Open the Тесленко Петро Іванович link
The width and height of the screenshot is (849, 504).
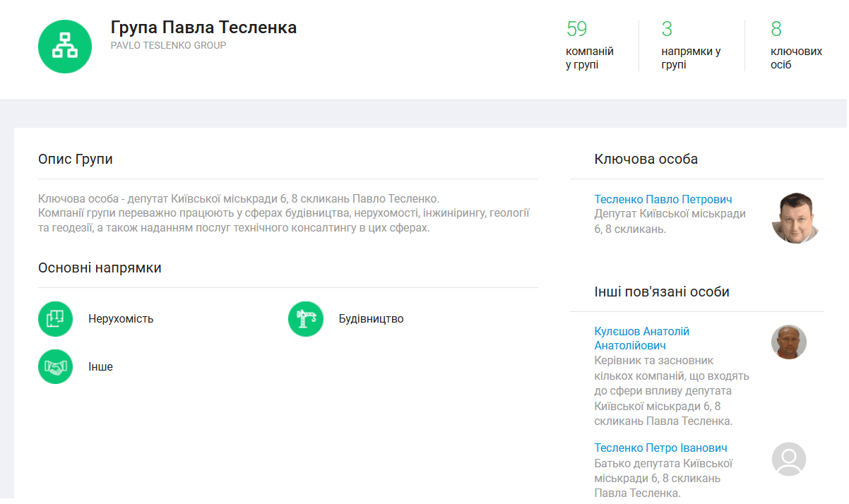click(x=660, y=448)
